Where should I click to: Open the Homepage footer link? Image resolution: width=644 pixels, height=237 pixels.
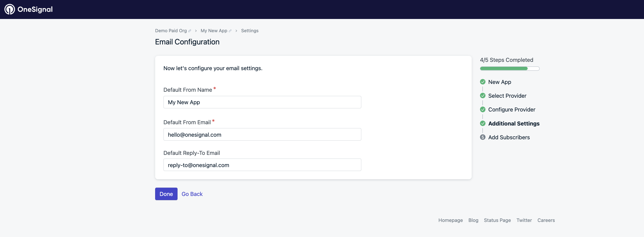click(450, 220)
